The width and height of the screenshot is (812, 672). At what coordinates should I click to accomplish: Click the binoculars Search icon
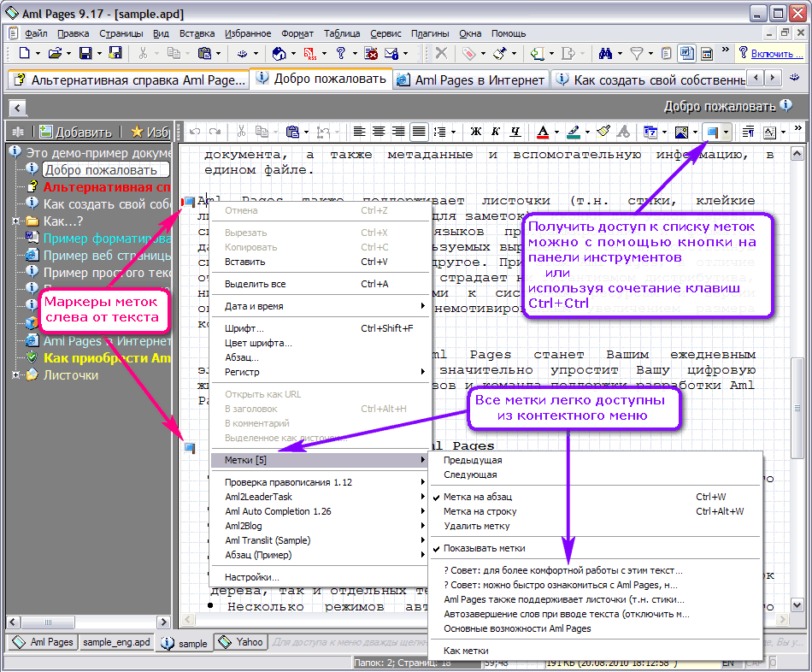[605, 53]
